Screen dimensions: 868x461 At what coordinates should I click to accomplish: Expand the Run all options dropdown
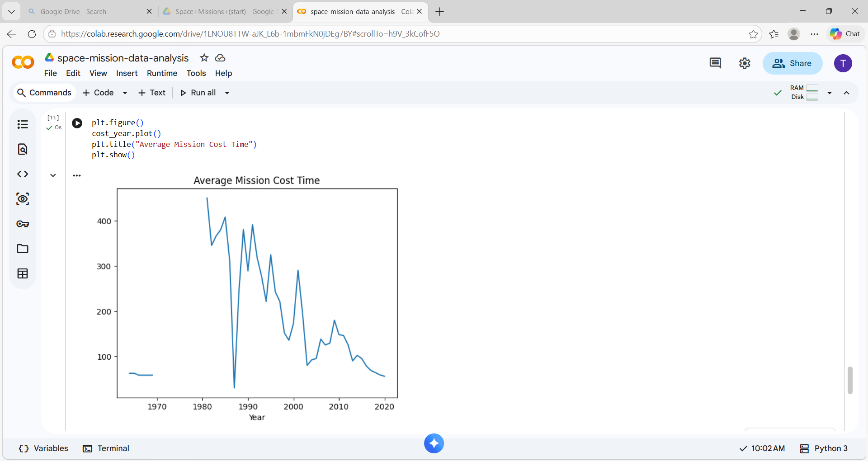pos(226,93)
